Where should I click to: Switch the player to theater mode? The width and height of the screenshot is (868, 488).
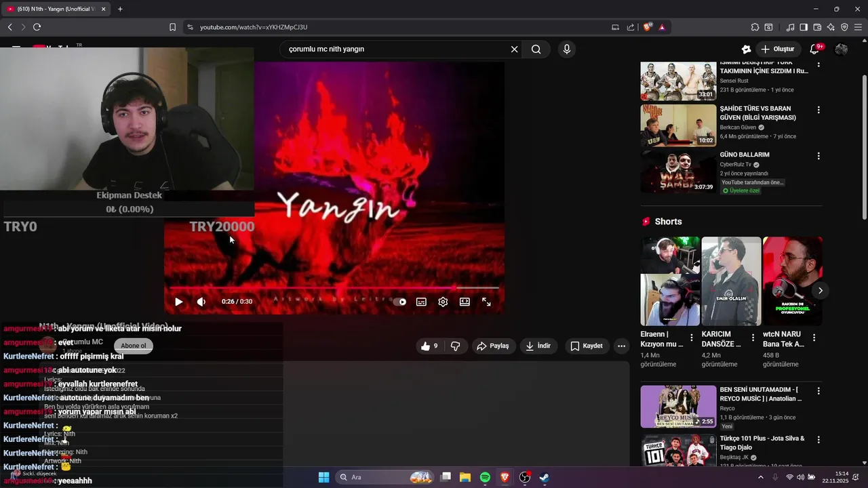pos(465,302)
